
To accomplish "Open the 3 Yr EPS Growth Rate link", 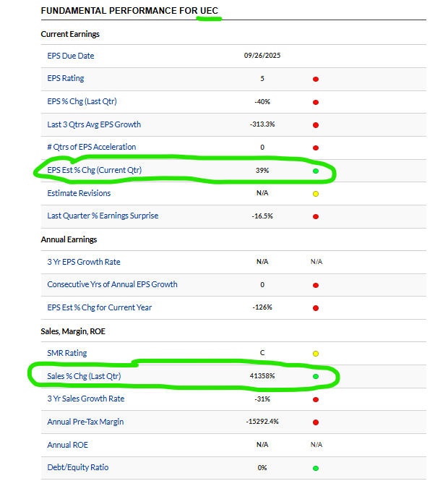I will pos(84,262).
